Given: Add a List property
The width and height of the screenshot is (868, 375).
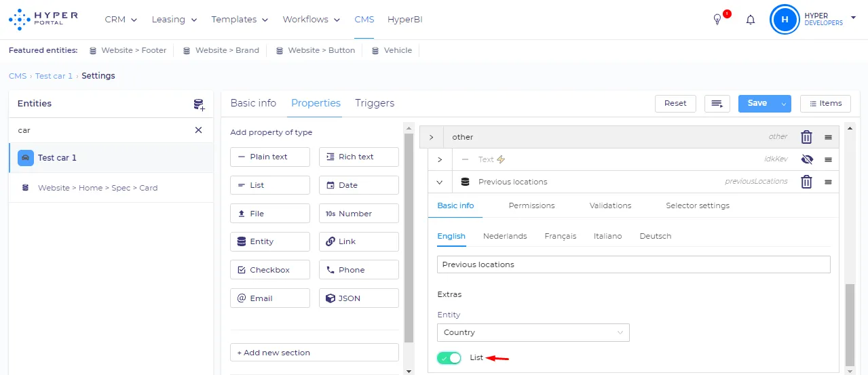Looking at the screenshot, I should 270,185.
